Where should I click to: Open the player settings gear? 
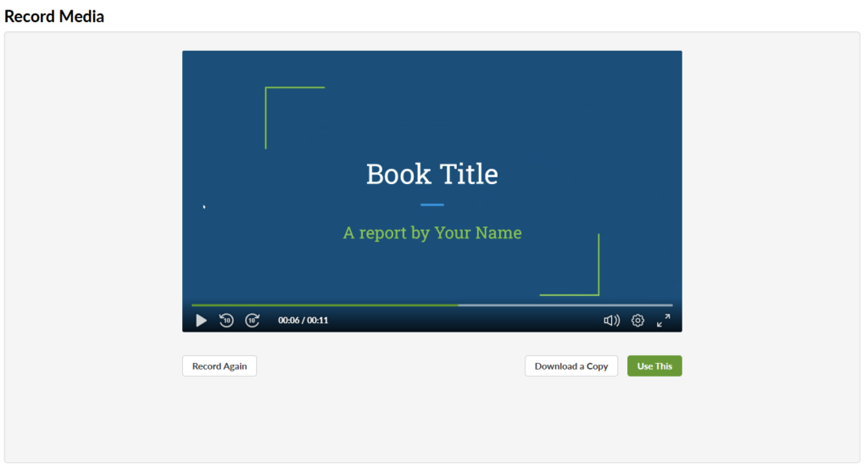point(637,321)
